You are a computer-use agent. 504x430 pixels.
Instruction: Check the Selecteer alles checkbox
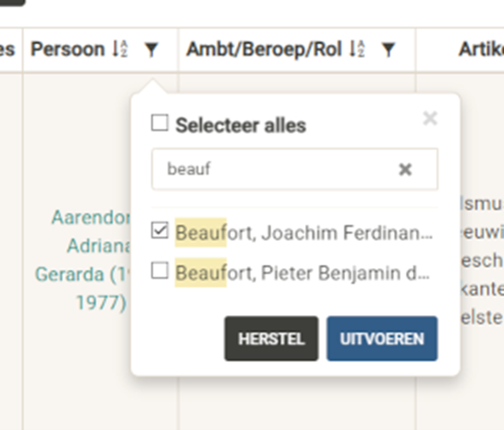coord(160,123)
